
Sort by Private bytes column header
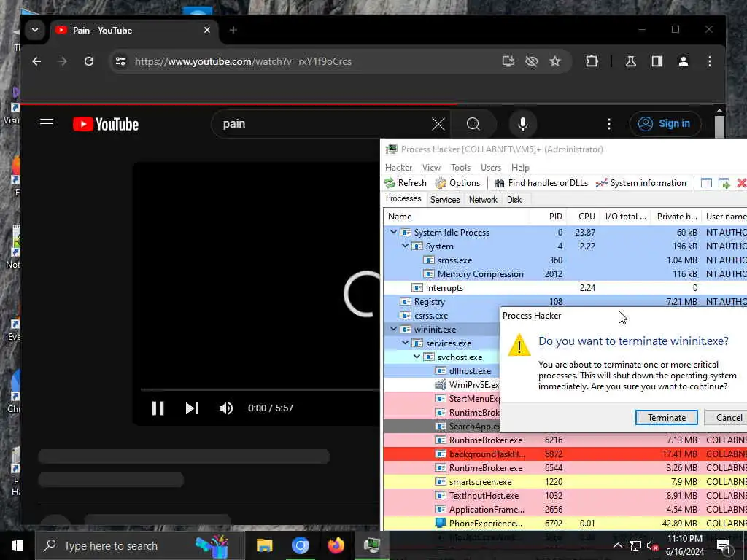[676, 216]
